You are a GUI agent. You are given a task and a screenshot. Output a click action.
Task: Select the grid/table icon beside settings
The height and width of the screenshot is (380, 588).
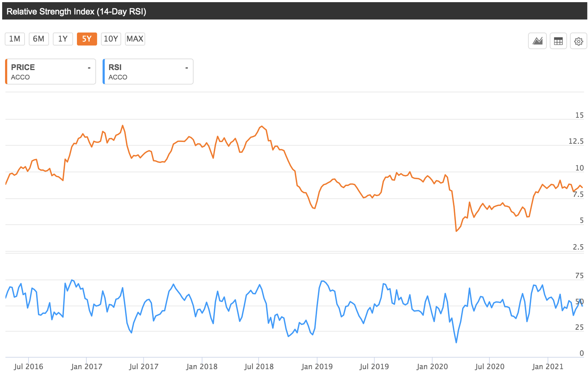[558, 41]
